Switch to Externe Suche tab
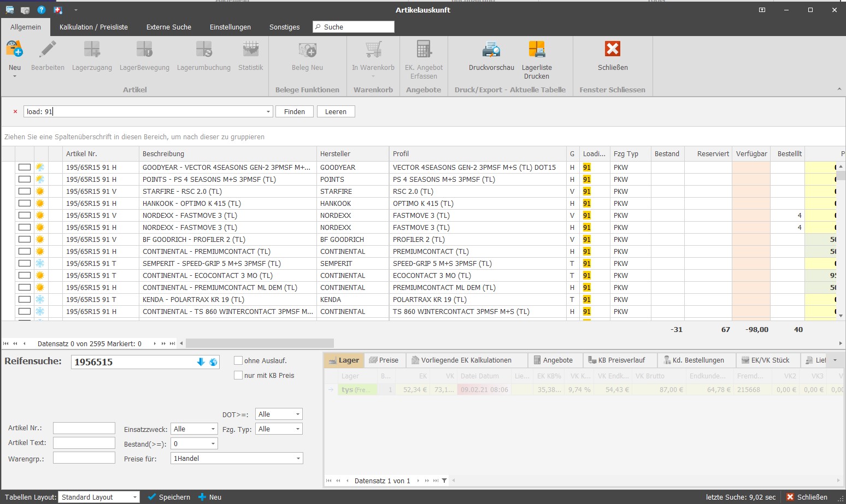 169,27
